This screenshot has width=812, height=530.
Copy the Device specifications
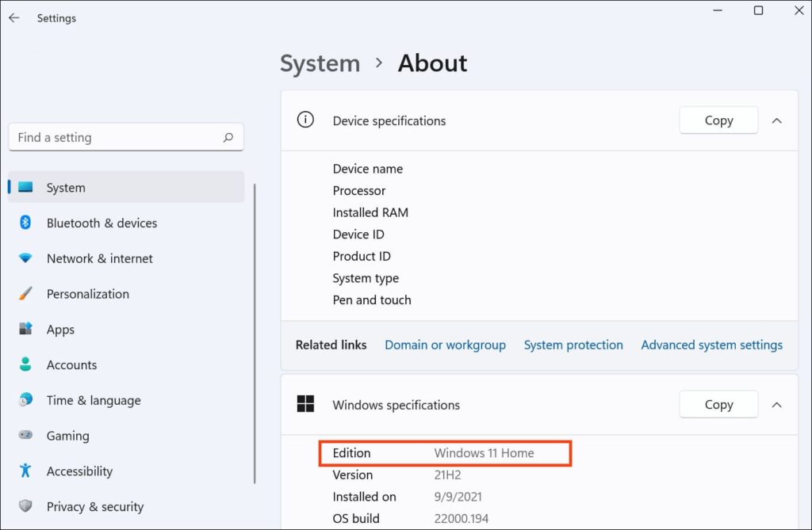pos(718,120)
